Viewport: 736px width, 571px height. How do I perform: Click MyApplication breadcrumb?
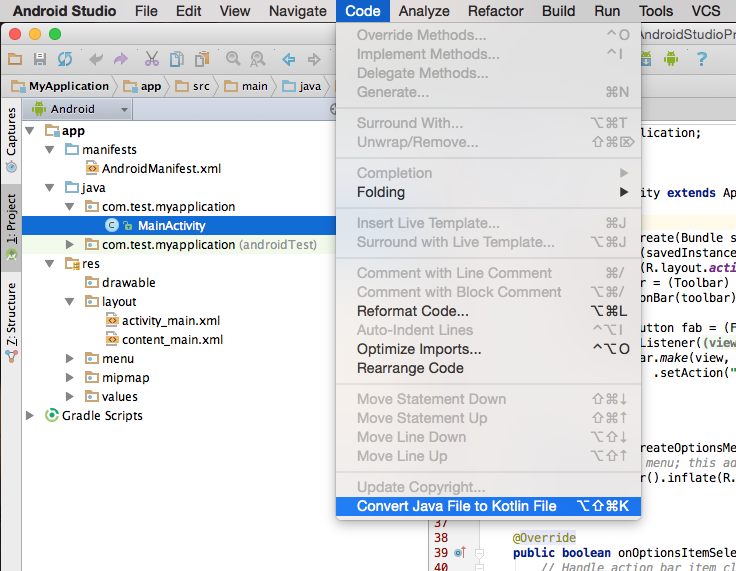click(x=61, y=86)
